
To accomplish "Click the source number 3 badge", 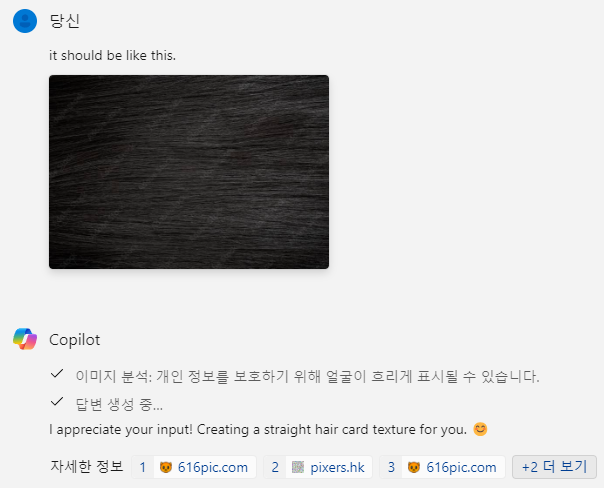I will click(x=391, y=467).
